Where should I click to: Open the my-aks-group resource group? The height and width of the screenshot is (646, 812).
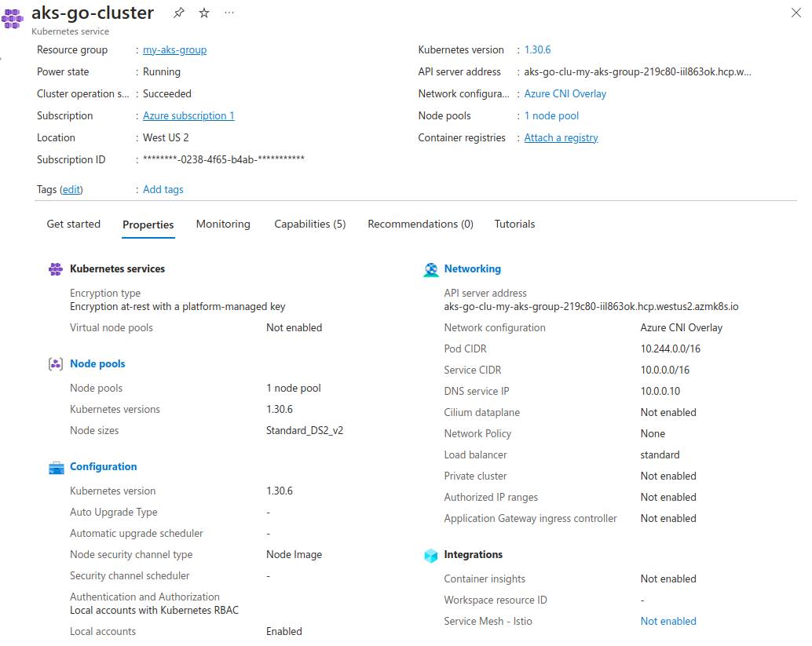pyautogui.click(x=173, y=49)
